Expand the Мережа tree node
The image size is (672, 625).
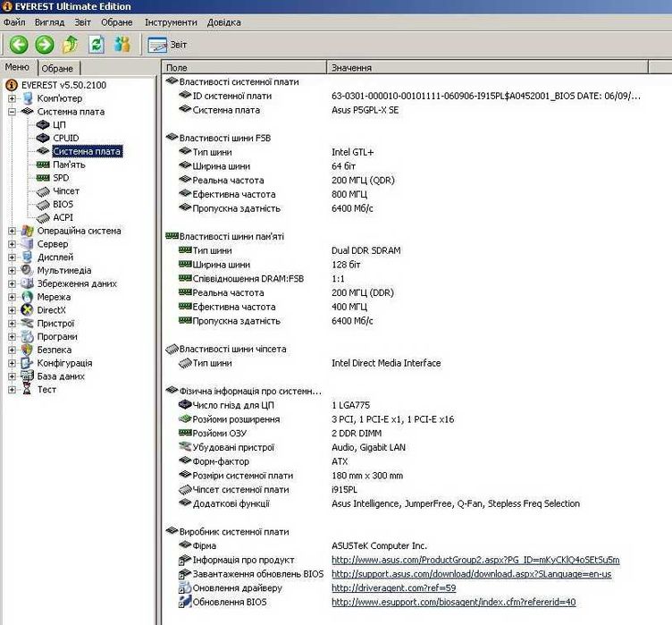(x=12, y=297)
